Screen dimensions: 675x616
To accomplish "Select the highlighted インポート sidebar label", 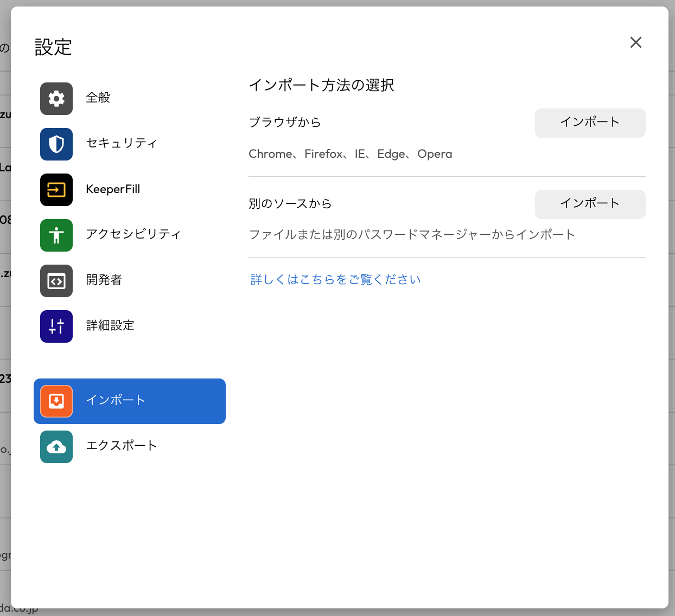I will pos(116,400).
